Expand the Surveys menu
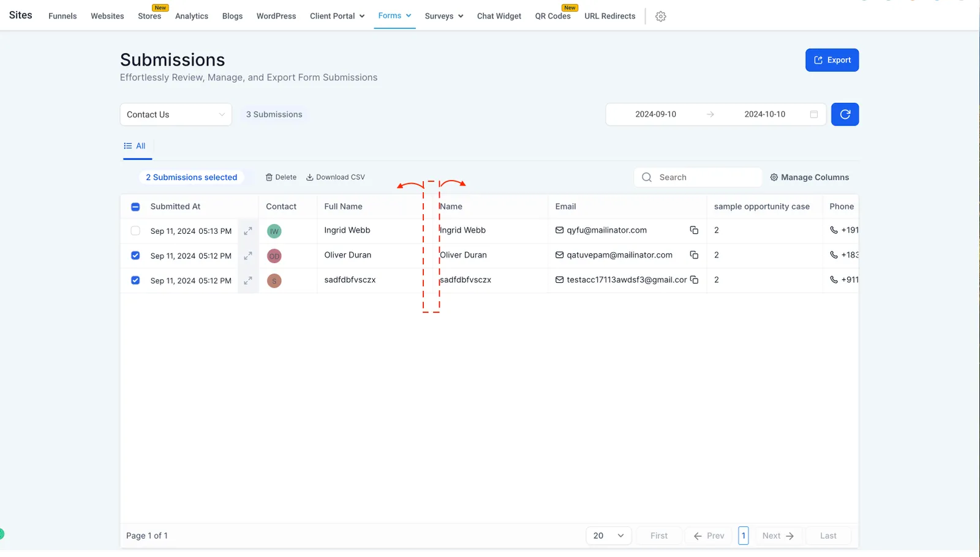This screenshot has height=557, width=980. (x=443, y=16)
